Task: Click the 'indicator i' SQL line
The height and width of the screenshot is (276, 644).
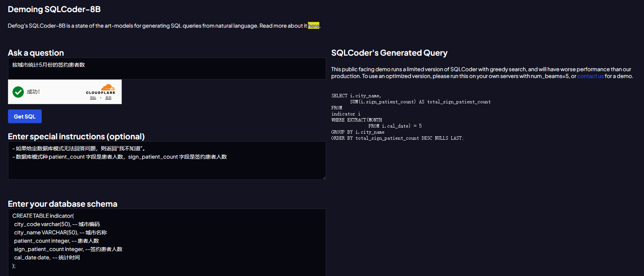Action: 346,114
